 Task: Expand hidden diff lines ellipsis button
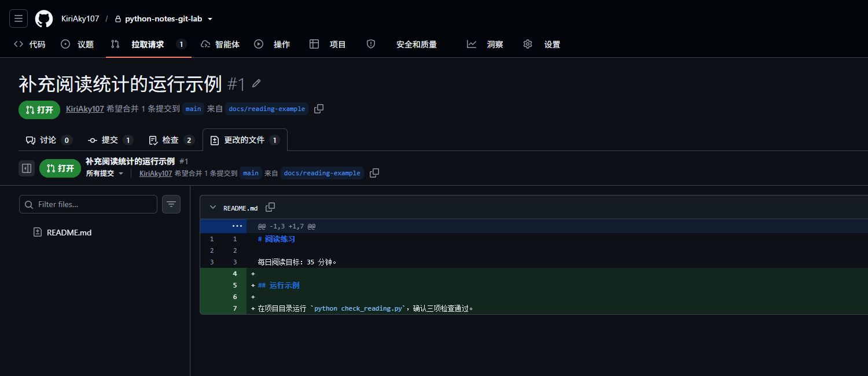coord(237,226)
